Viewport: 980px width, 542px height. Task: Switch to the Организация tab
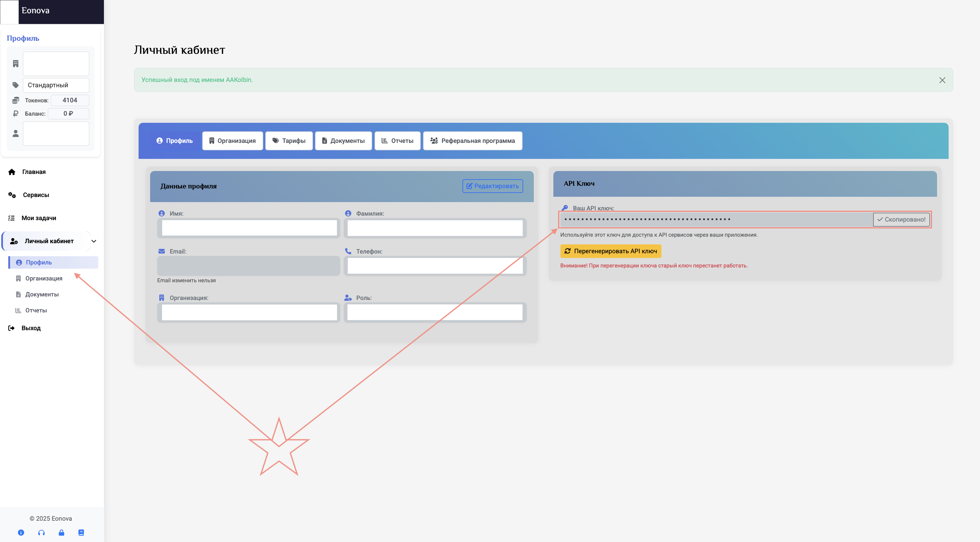coord(232,141)
